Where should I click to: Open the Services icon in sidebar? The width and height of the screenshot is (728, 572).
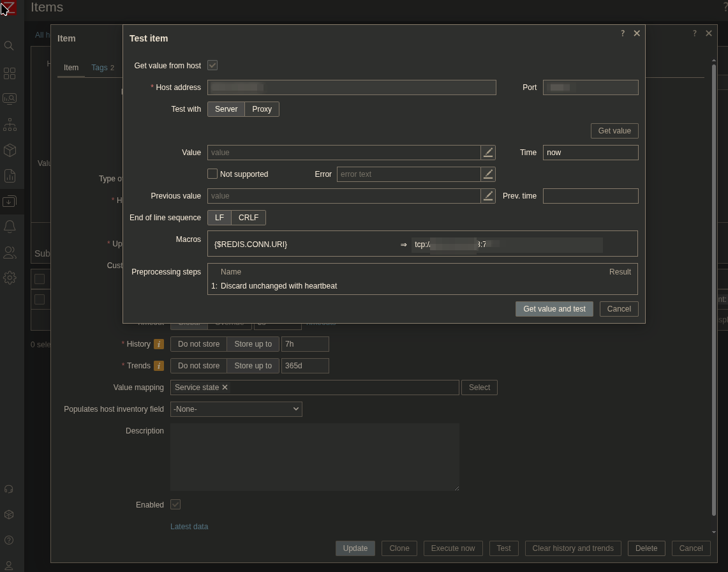(10, 124)
